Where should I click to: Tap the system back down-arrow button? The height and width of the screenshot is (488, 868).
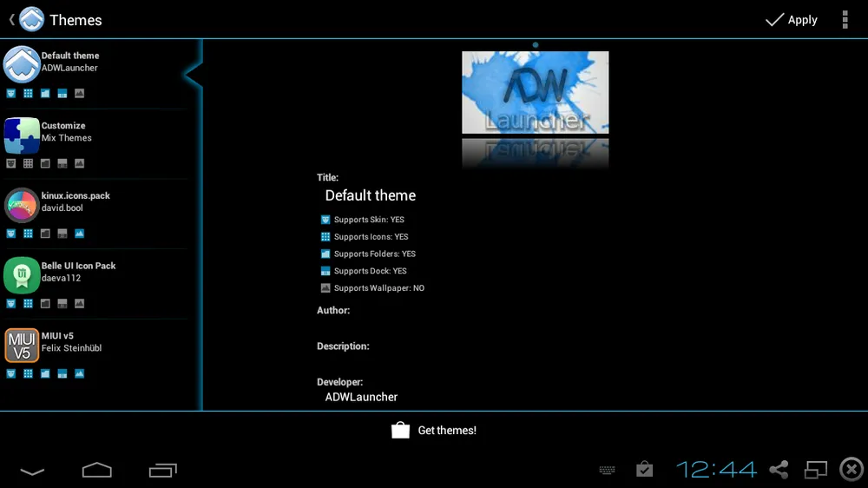point(32,472)
